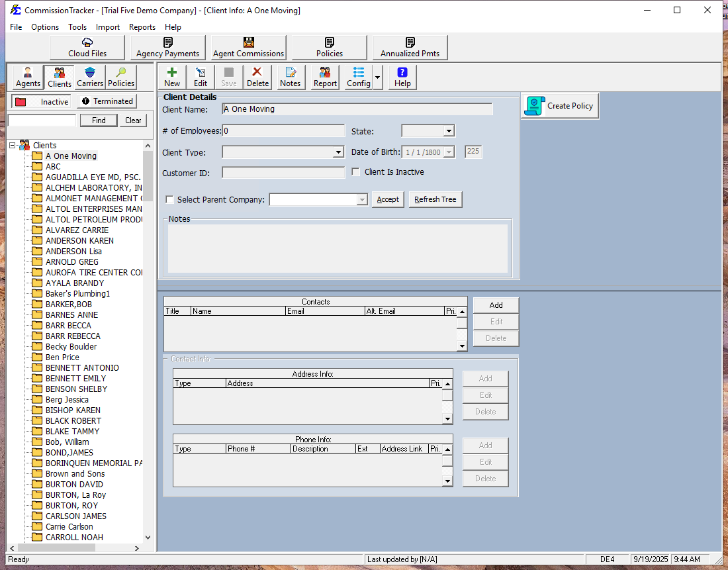Click the Accept button

(388, 199)
